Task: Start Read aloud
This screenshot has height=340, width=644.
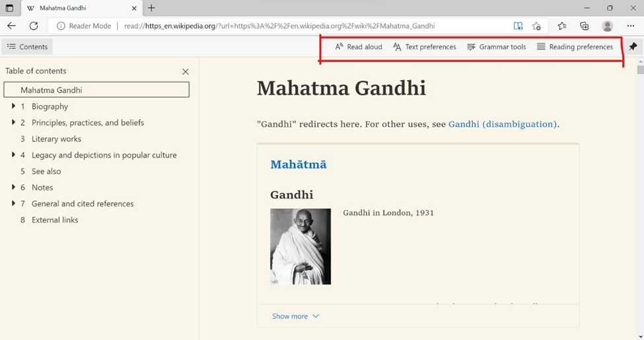Action: tap(359, 47)
